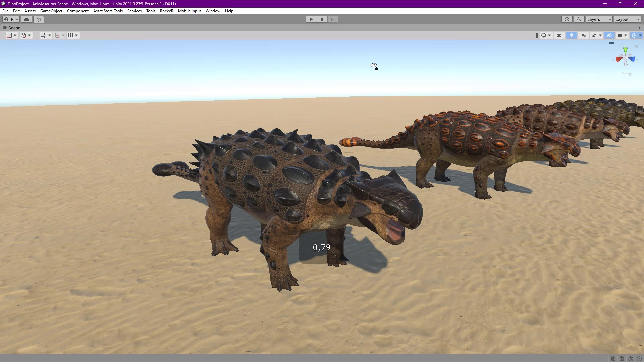Select the Scene tab
644x362 pixels.
pyautogui.click(x=12, y=28)
